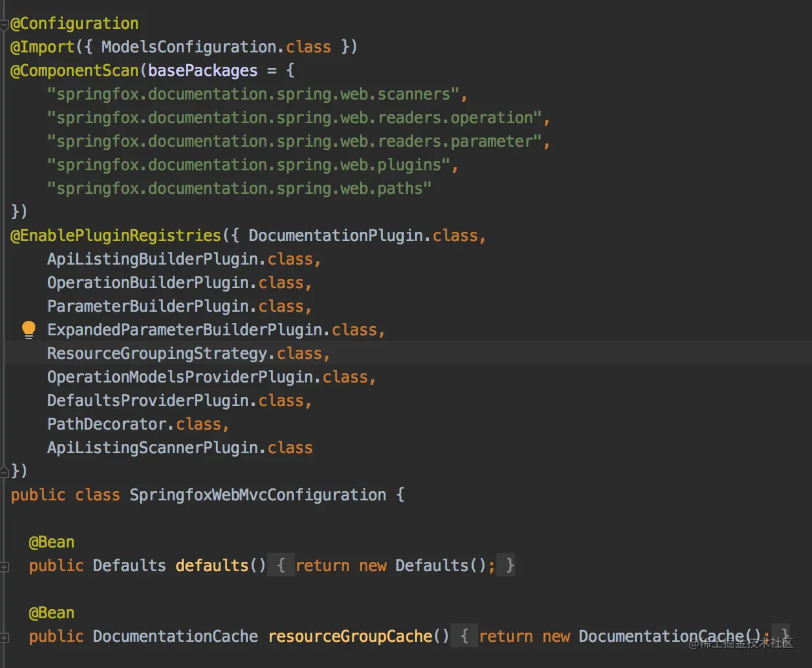Click the yellow lightbulb intention icon
Screen dimensions: 812x668
[x=29, y=329]
